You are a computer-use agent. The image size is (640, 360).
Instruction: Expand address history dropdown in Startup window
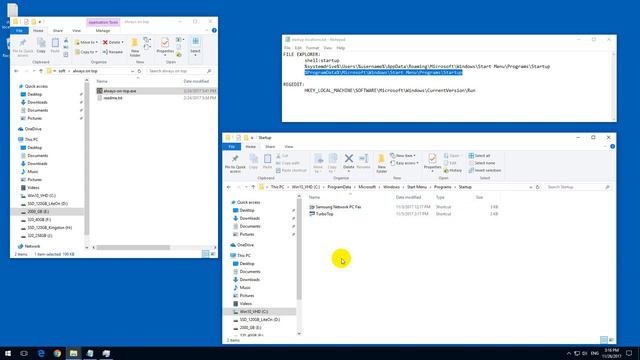[x=531, y=187]
